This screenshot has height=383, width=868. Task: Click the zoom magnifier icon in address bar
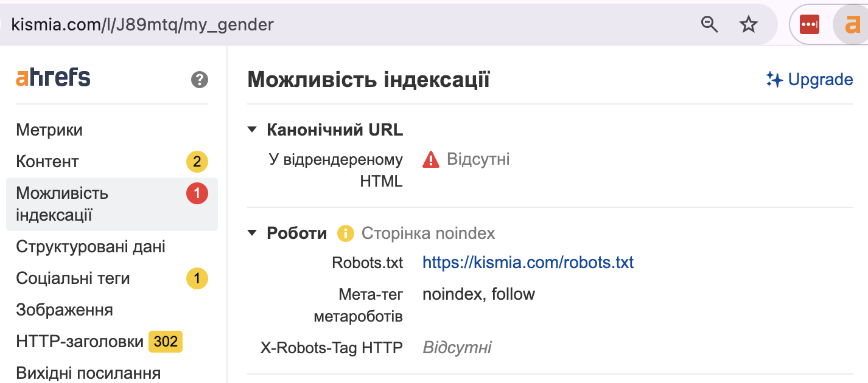(x=710, y=24)
